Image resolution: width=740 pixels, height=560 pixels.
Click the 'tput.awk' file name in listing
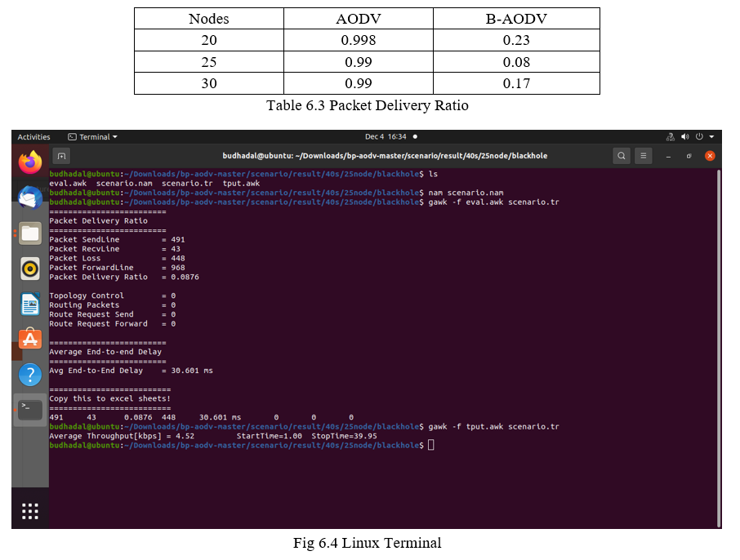pyautogui.click(x=241, y=184)
